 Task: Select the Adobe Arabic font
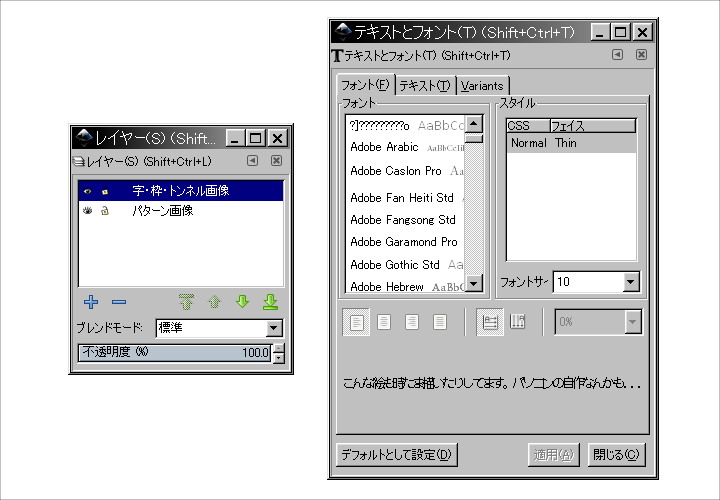405,147
